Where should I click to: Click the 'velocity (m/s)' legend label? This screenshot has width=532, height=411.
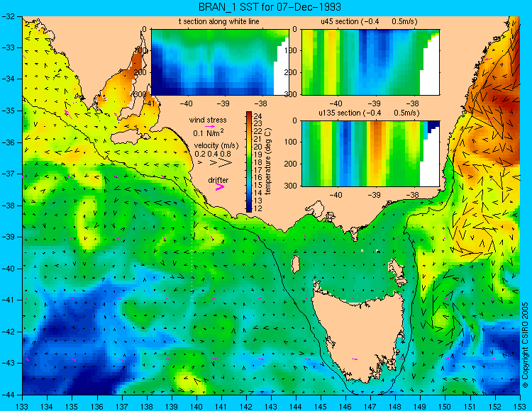(x=216, y=146)
